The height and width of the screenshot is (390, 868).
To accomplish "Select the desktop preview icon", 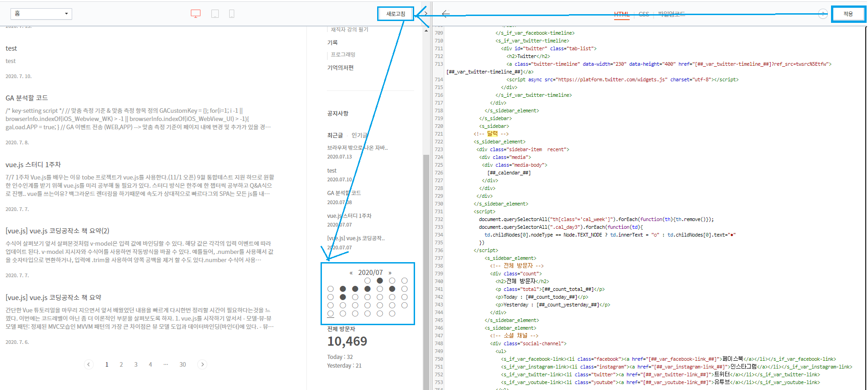I will point(195,14).
